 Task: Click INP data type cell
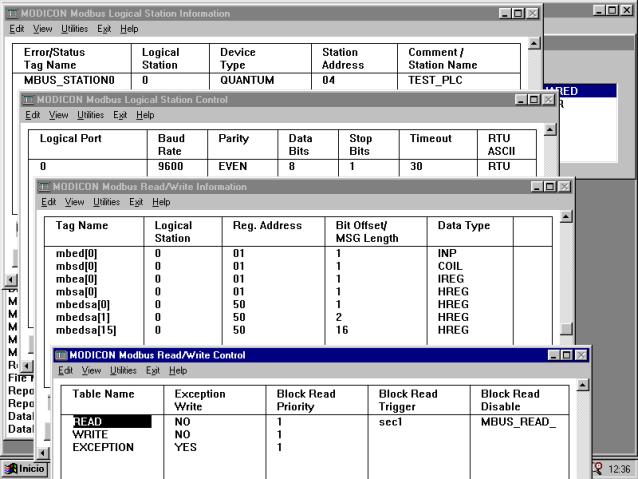(x=447, y=254)
